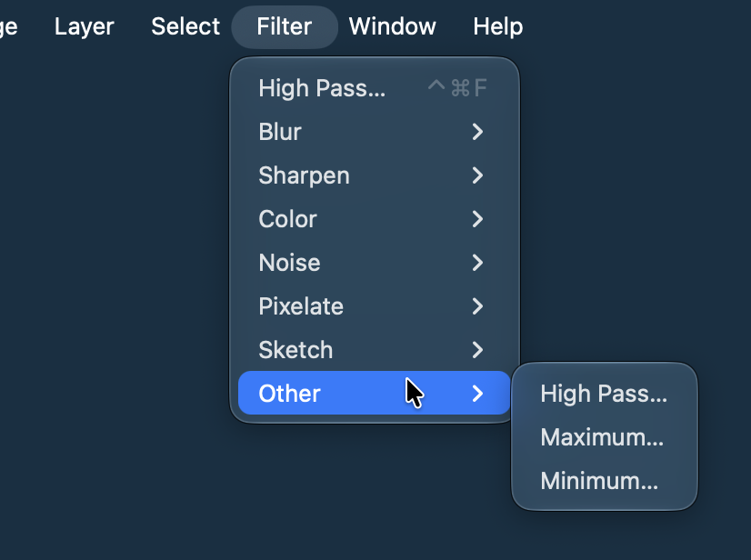Click the chevron arrow next to Color
The height and width of the screenshot is (560, 751).
[x=477, y=219]
